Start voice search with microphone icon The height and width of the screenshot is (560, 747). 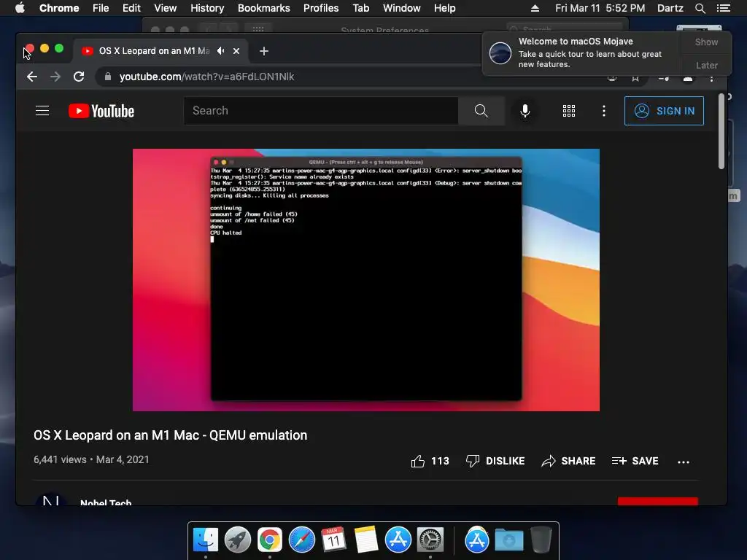coord(525,111)
